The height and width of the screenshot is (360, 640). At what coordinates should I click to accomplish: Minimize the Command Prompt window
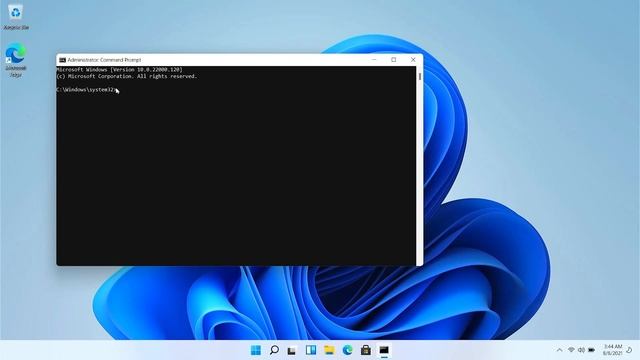pos(374,60)
